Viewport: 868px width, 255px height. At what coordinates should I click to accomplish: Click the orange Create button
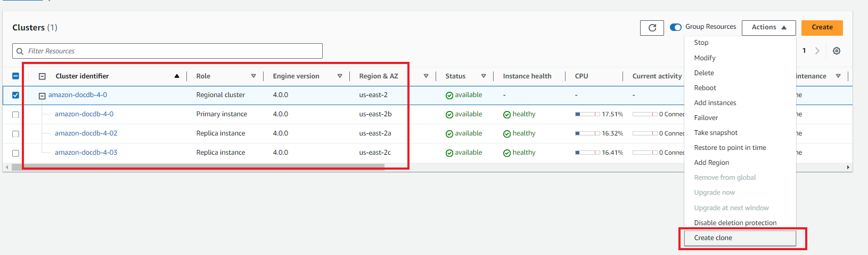click(x=822, y=28)
